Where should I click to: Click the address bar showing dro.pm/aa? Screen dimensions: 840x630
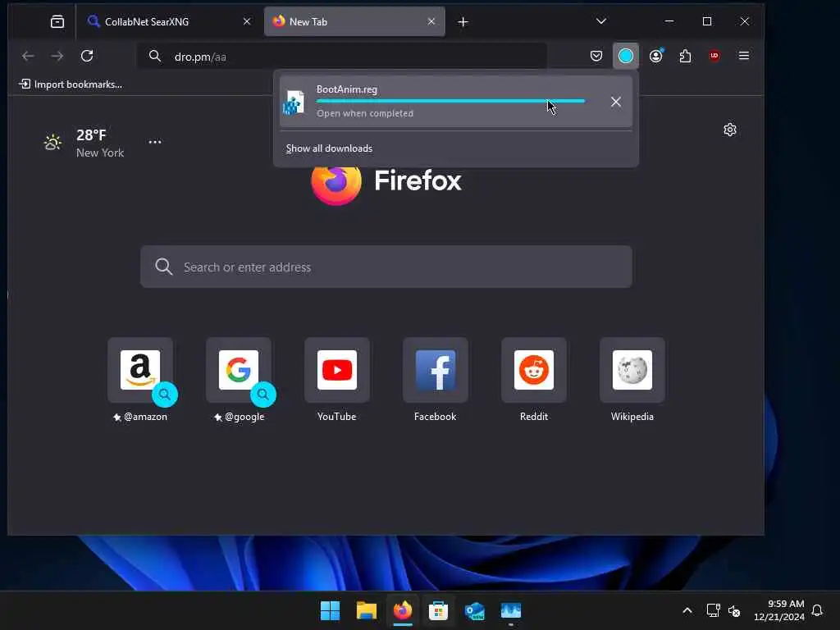coord(342,57)
